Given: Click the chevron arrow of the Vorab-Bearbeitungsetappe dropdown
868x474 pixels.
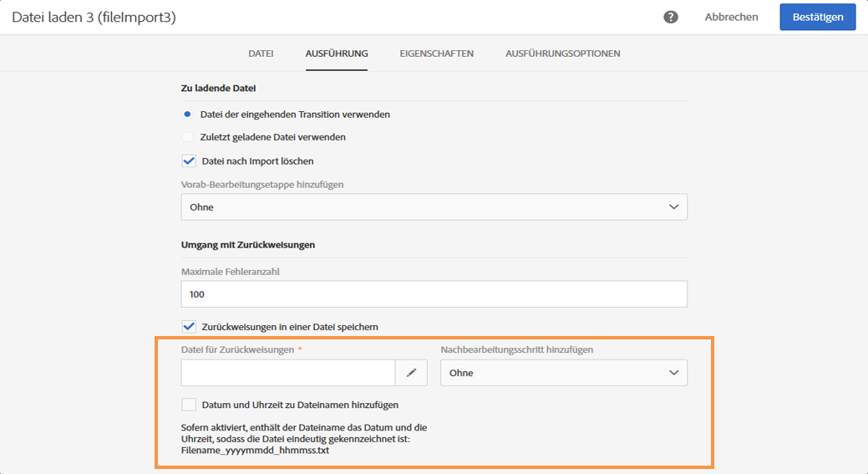Looking at the screenshot, I should coord(673,207).
